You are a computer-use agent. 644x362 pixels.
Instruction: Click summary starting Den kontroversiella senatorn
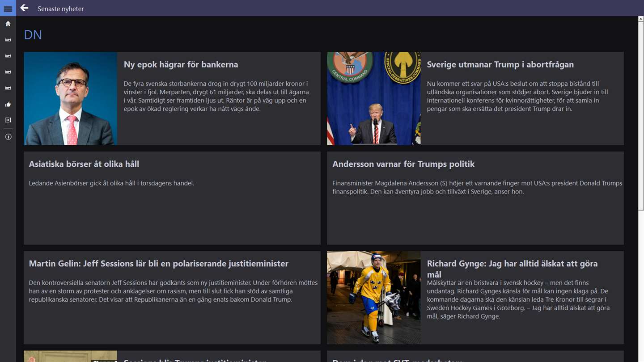173,291
